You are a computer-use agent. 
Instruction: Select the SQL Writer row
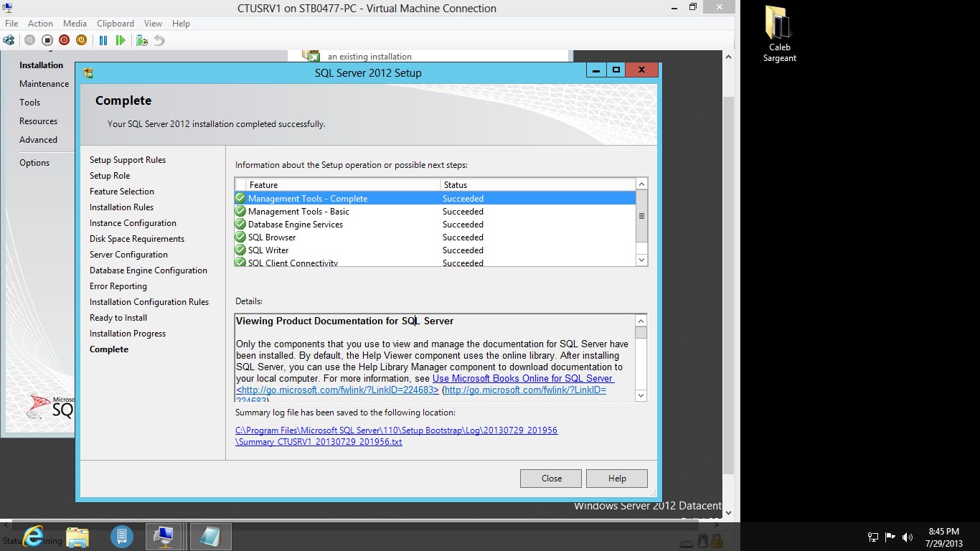[x=435, y=250]
